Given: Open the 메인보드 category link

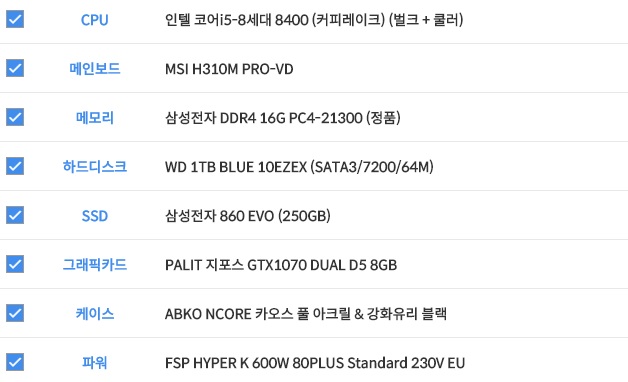Looking at the screenshot, I should (95, 68).
